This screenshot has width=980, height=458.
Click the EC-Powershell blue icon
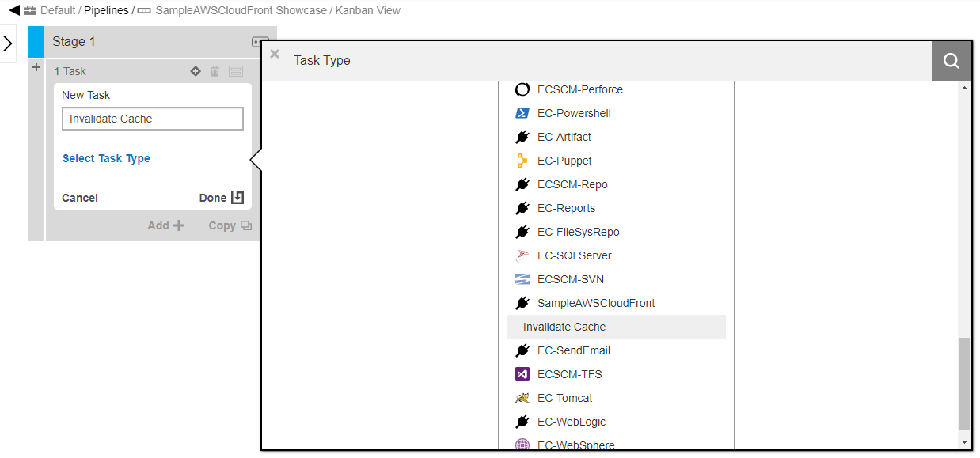coord(522,113)
